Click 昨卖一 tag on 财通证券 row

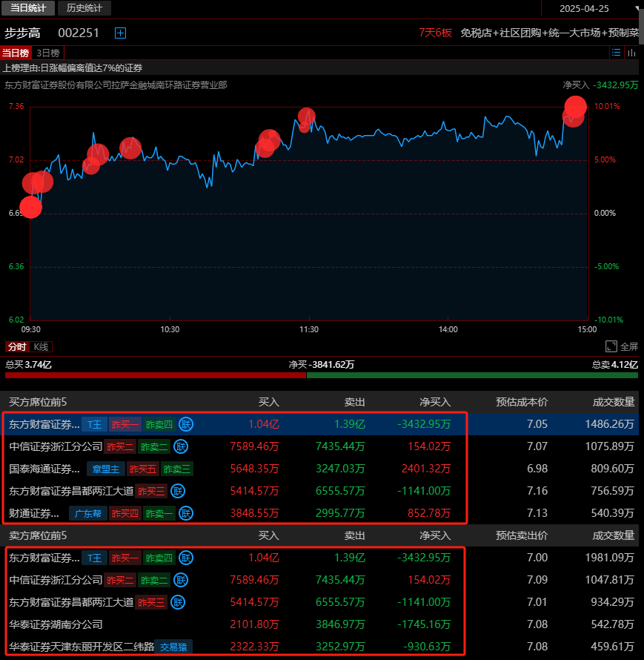point(159,513)
